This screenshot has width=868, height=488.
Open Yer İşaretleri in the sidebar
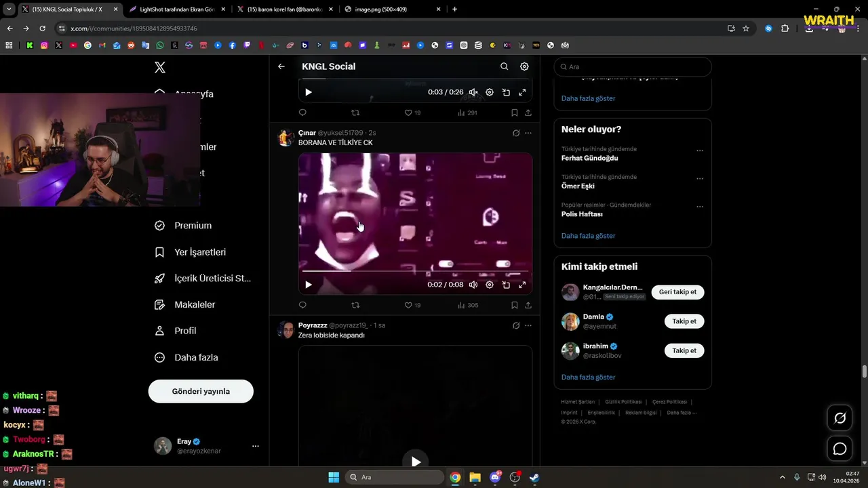tap(190, 252)
